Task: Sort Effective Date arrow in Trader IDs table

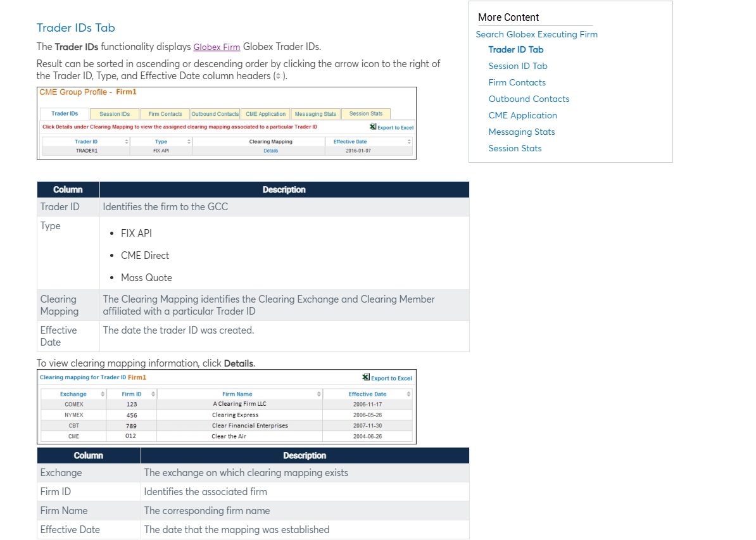Action: (x=409, y=142)
